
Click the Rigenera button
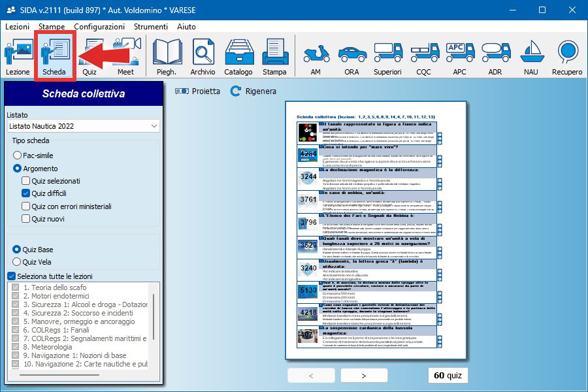(253, 91)
